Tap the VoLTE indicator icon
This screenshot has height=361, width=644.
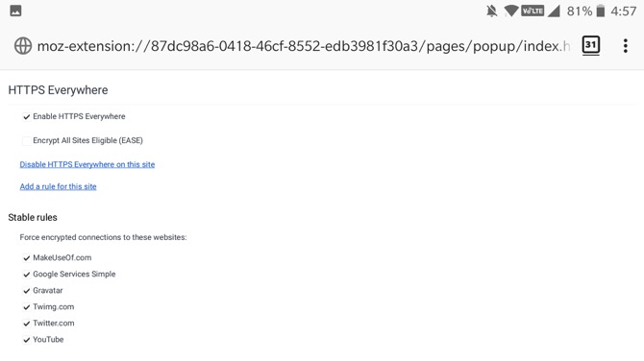(x=533, y=11)
